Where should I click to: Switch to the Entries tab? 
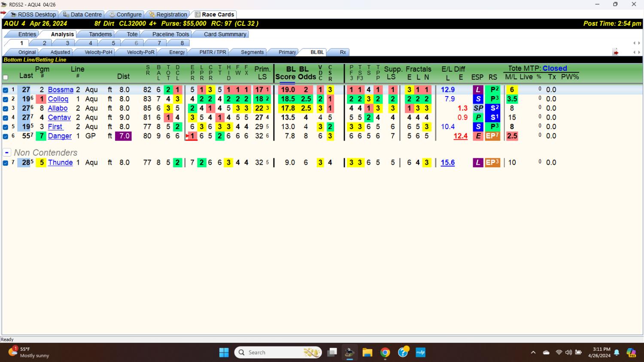27,34
